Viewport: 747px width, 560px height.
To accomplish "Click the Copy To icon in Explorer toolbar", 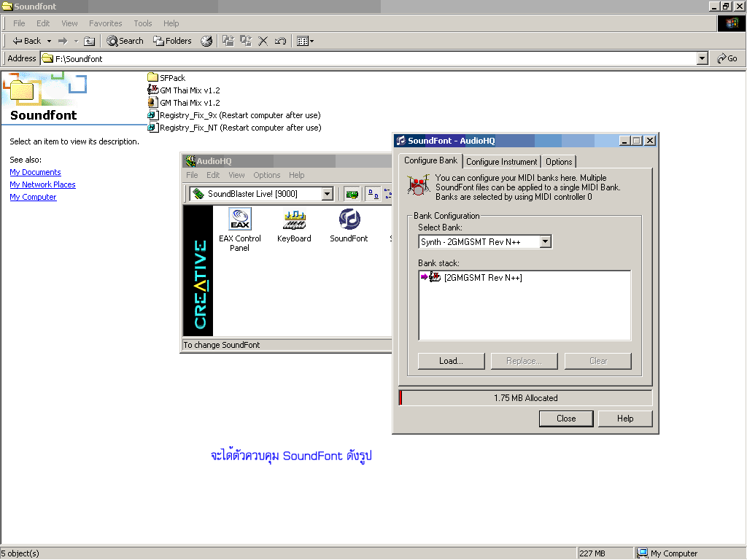I will pyautogui.click(x=246, y=41).
